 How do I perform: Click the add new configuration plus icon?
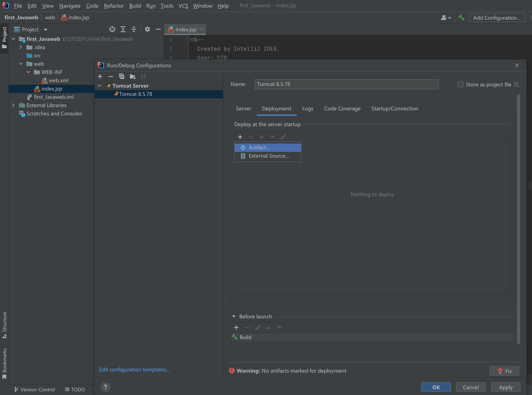tap(100, 76)
